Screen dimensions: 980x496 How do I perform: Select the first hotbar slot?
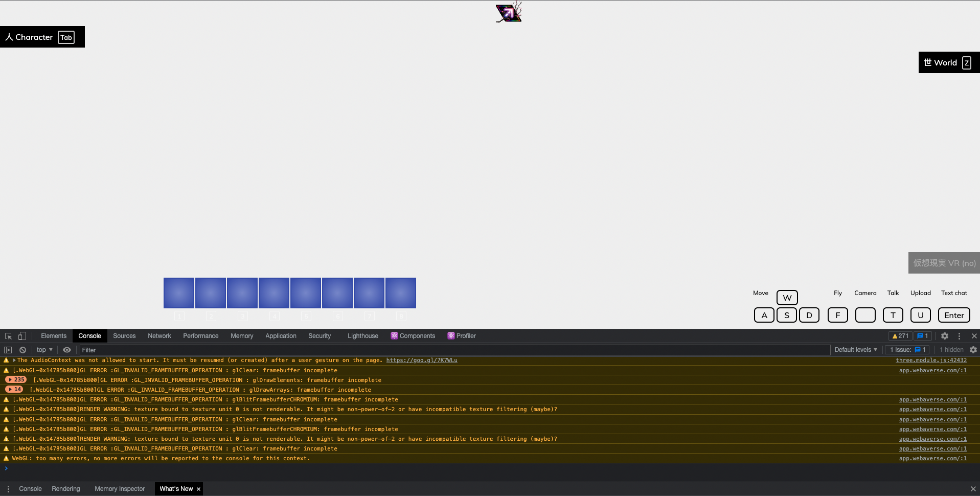(x=178, y=292)
